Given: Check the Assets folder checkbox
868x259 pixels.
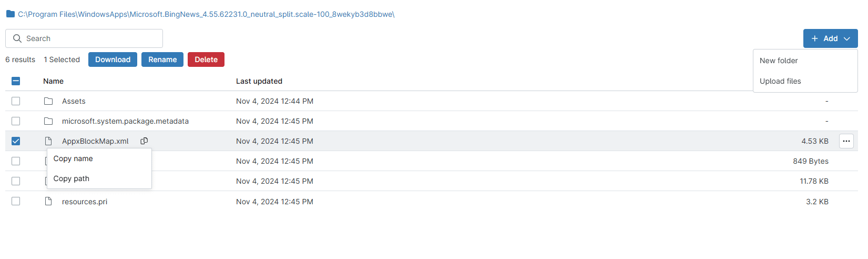Looking at the screenshot, I should (x=16, y=101).
